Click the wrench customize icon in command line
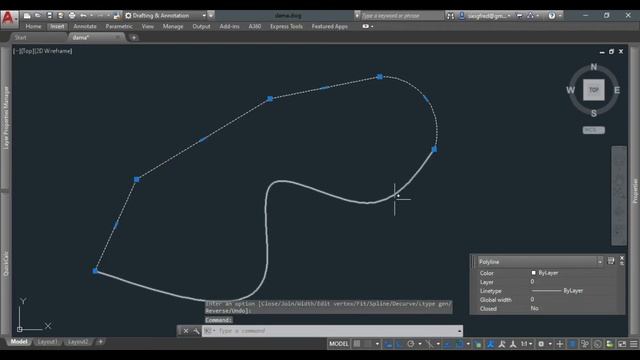Screen dimensions: 640x360 click(196, 331)
